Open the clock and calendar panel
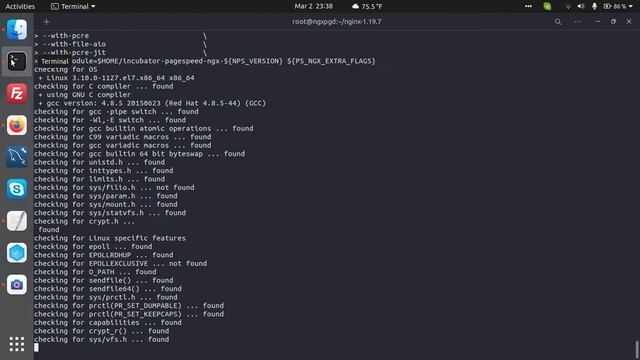Screen dimensions: 640x360 313,6
